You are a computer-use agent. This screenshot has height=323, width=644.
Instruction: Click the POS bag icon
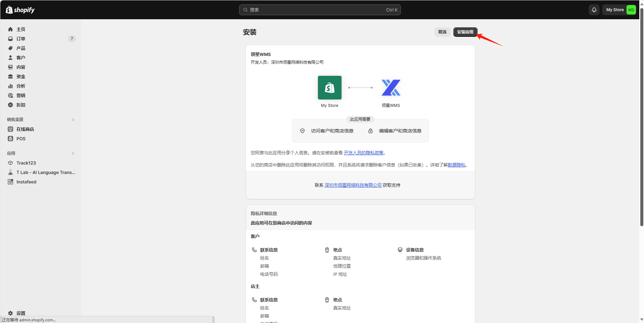click(10, 139)
